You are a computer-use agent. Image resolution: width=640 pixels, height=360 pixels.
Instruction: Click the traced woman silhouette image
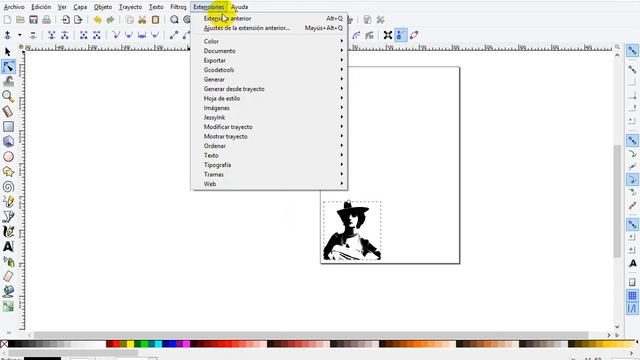click(x=352, y=231)
